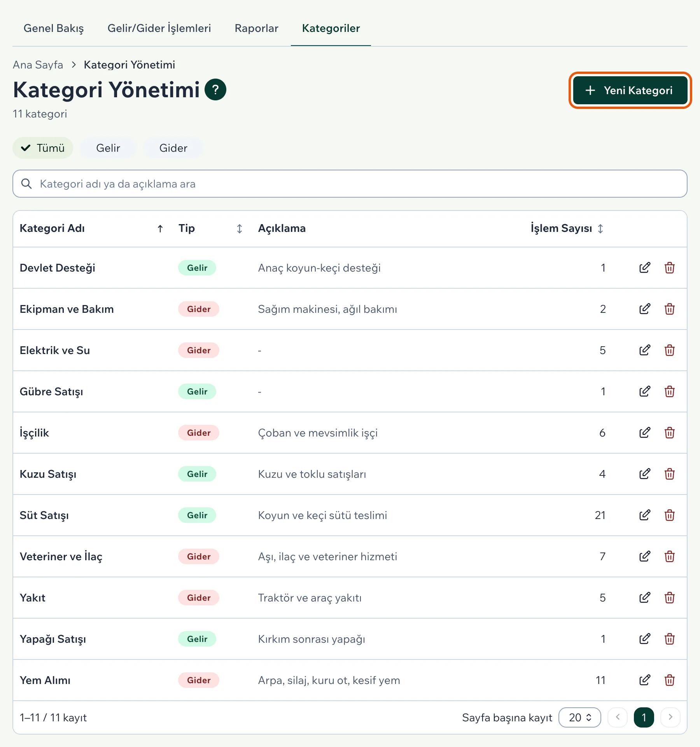Sort by Kategori Adı column arrow

click(x=160, y=228)
